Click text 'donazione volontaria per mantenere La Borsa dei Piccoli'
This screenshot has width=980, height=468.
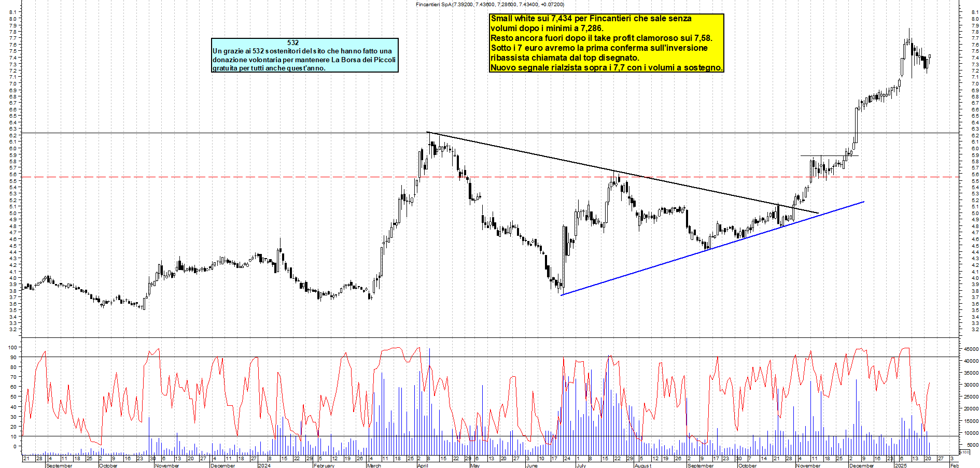[x=304, y=60]
